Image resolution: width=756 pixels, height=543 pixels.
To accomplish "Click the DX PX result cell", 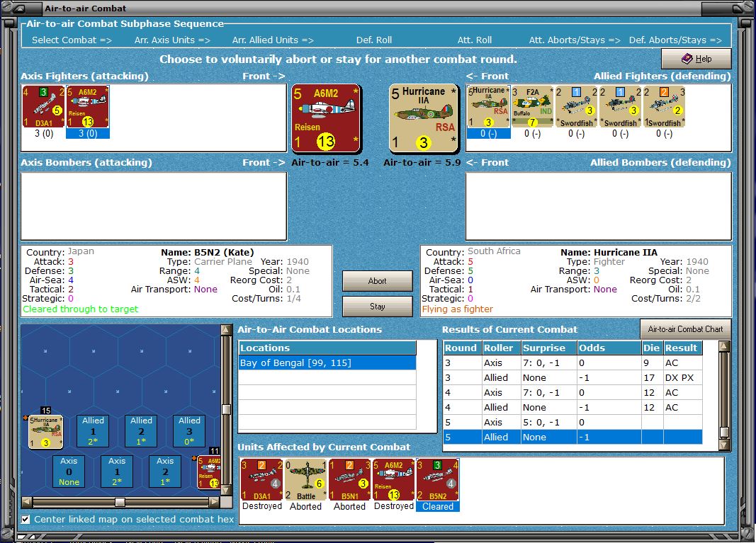I will pos(683,378).
